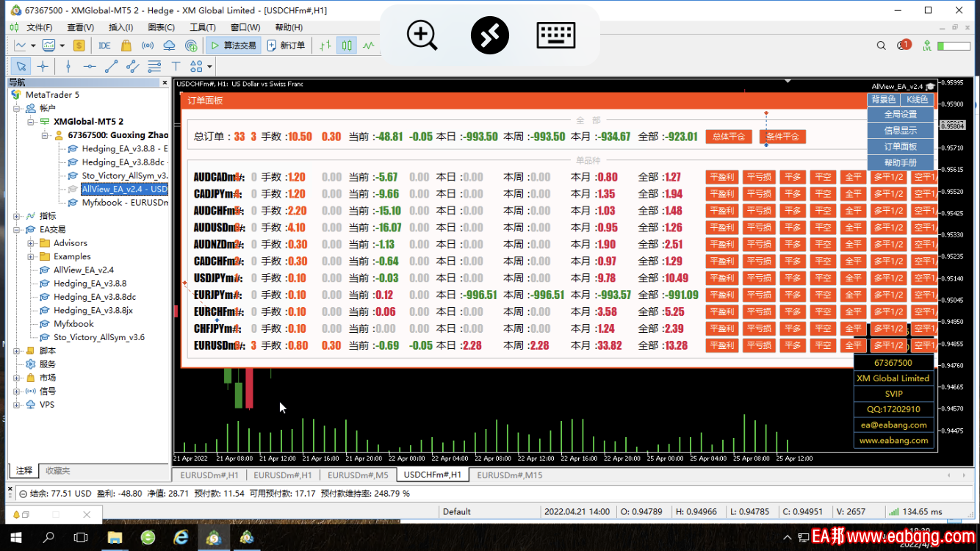
Task: Click 平多 for the AUDUSDm# row
Action: pyautogui.click(x=793, y=227)
